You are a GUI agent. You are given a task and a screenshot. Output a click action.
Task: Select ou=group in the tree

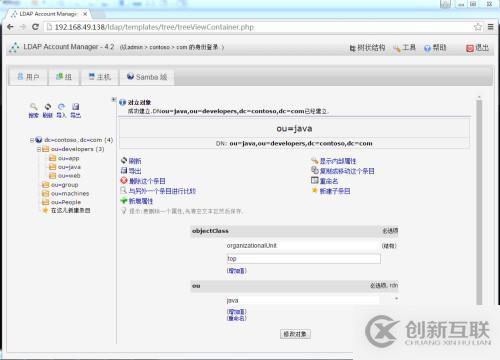65,184
